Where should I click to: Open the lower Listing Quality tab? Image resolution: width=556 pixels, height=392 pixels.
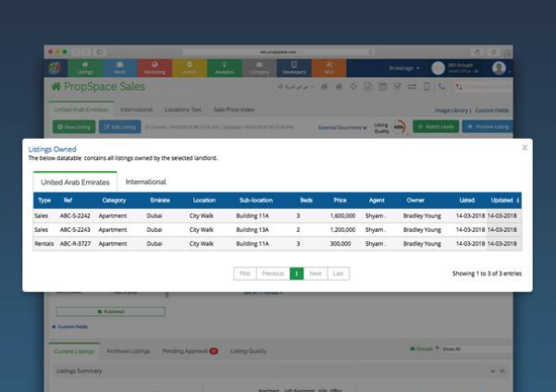[x=248, y=351]
